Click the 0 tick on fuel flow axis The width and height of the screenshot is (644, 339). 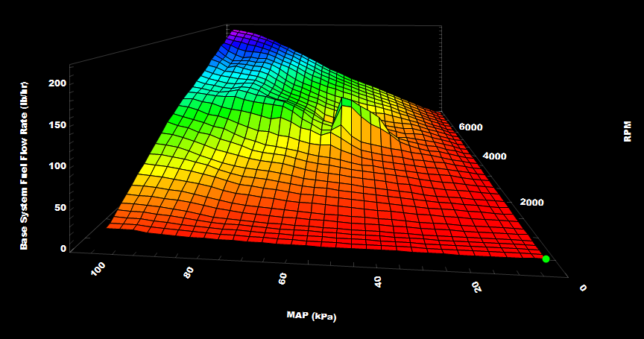pos(63,249)
